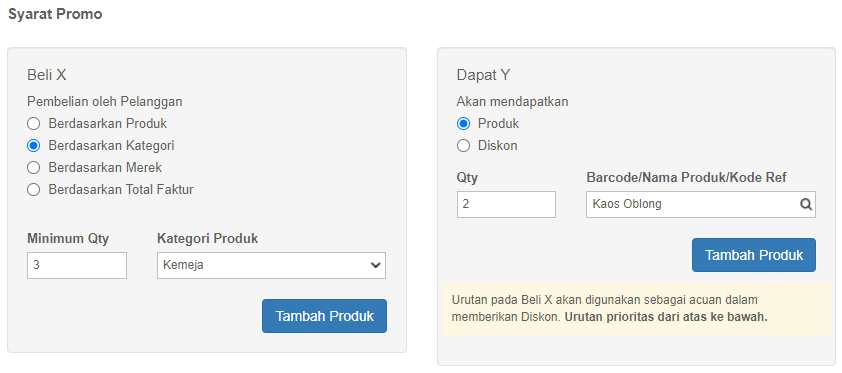Viewport: 842px width, 373px height.
Task: Click the magnifier search icon in product field
Action: (x=805, y=204)
